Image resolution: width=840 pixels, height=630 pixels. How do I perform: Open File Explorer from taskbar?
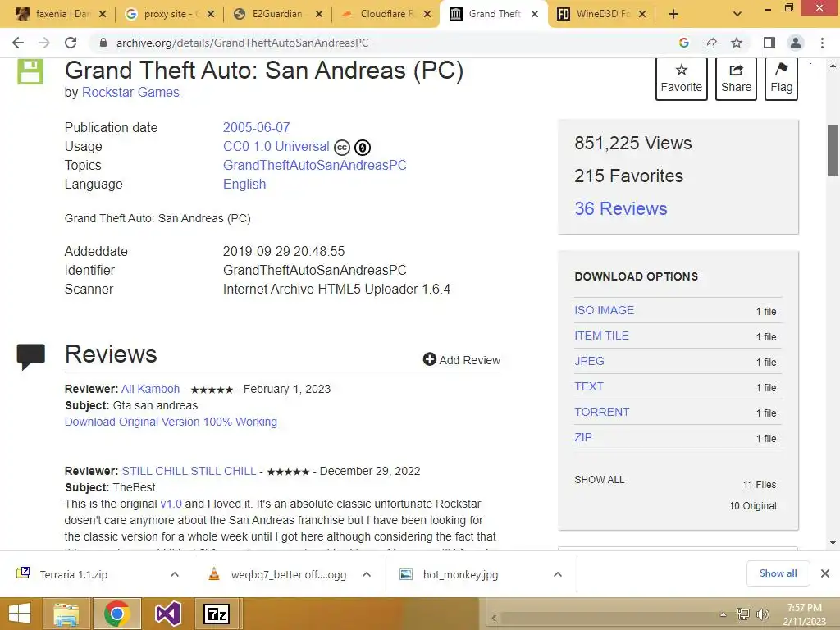(x=66, y=614)
